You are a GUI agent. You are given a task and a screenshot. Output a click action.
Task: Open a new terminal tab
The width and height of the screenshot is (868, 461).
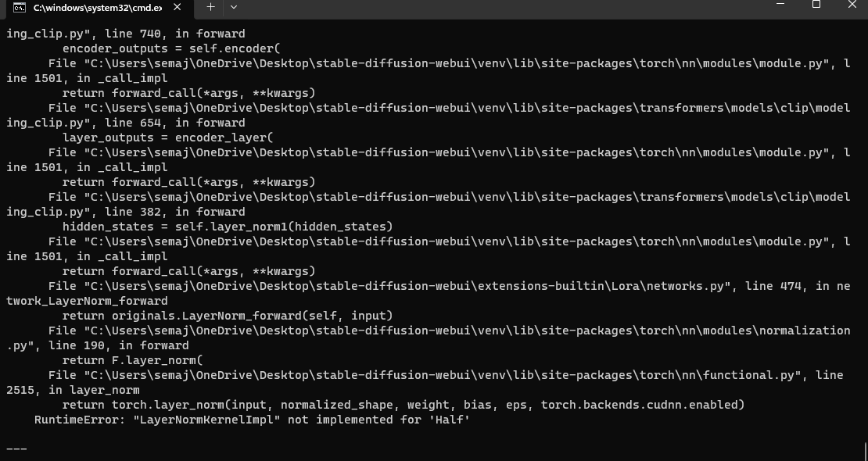[210, 6]
